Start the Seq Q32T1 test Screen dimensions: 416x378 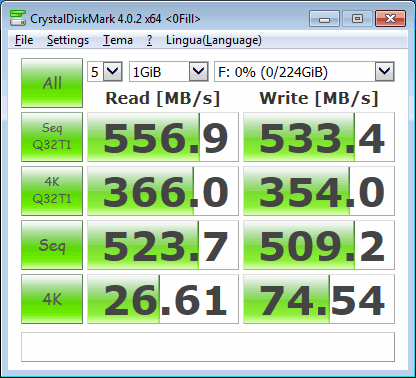(x=52, y=137)
